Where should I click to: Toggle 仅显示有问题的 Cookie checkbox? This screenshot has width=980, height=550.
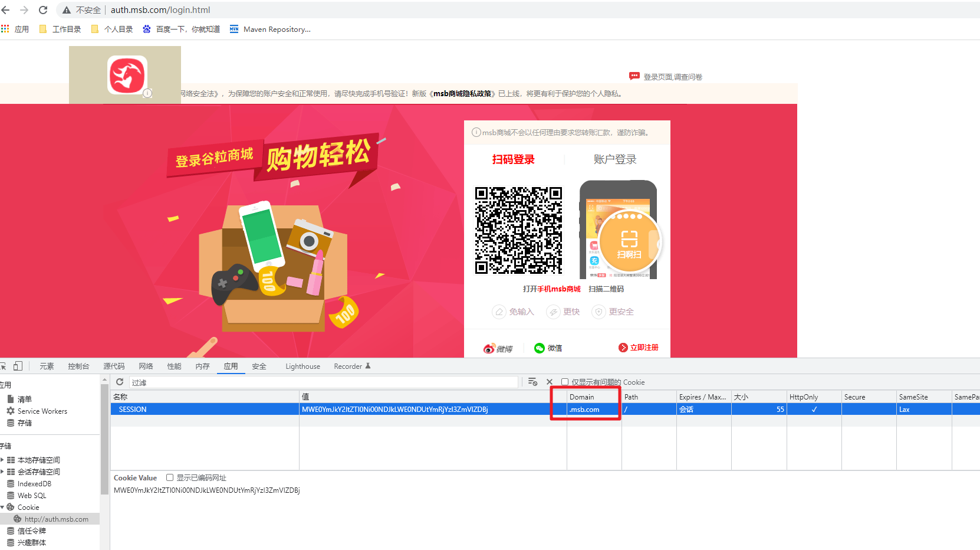(565, 382)
